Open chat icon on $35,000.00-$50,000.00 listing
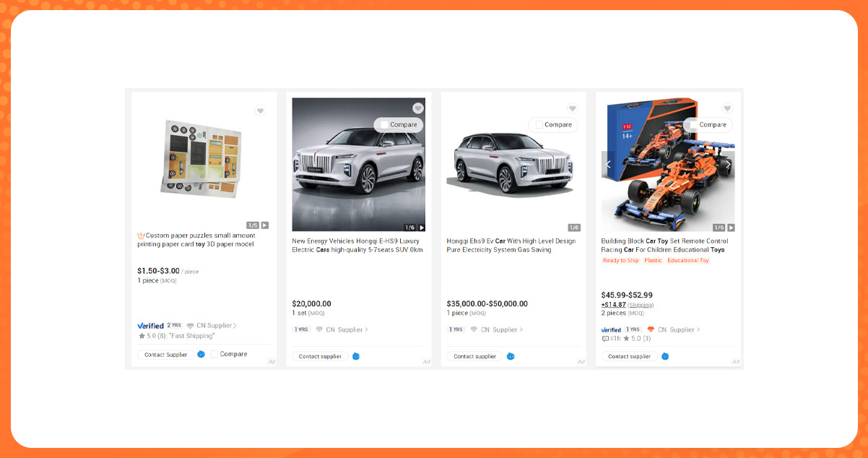 coord(511,356)
